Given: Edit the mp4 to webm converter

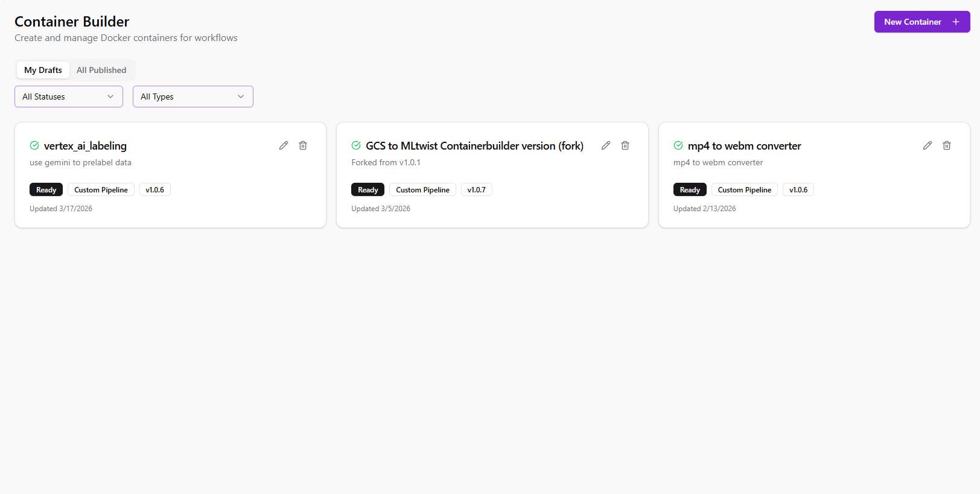Looking at the screenshot, I should coord(927,145).
